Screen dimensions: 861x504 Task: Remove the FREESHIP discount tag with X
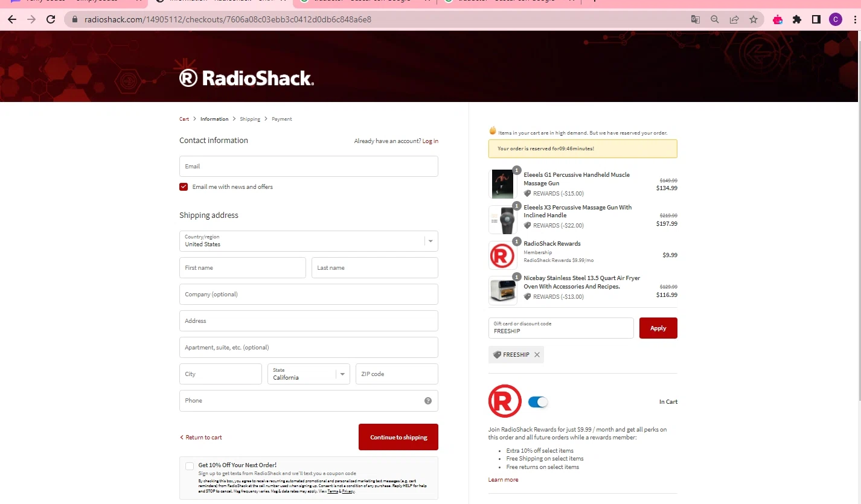click(x=537, y=355)
